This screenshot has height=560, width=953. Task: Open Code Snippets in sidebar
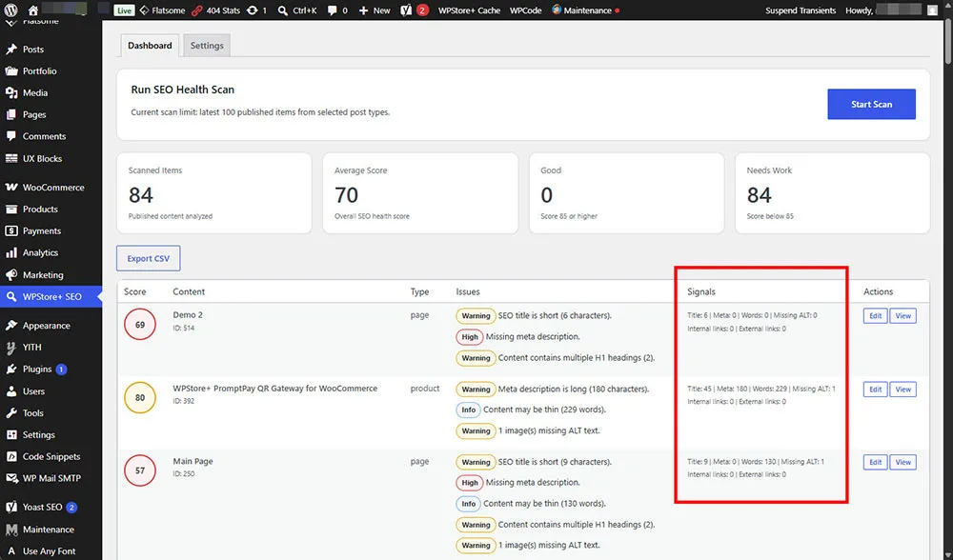click(51, 457)
